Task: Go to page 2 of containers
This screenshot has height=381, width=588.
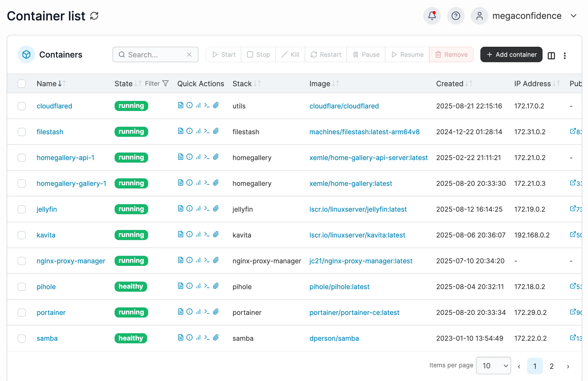Action: (x=552, y=366)
